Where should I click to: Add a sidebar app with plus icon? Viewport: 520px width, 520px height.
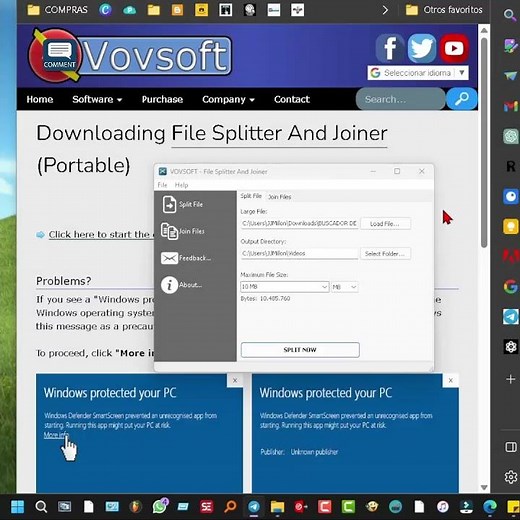pos(511,379)
